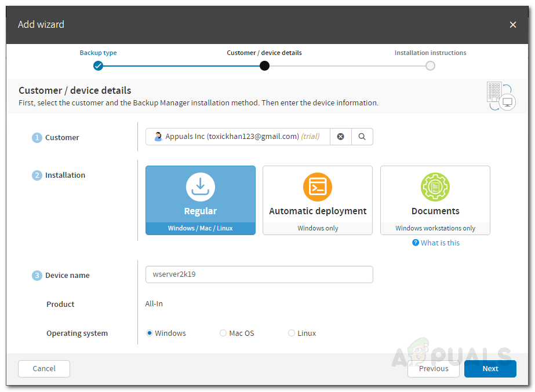Click the Installation step label
Screen dimensions: 535x392
tap(65, 175)
